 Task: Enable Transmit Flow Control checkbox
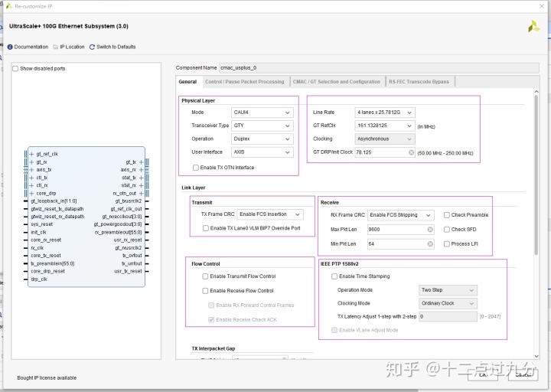[205, 276]
